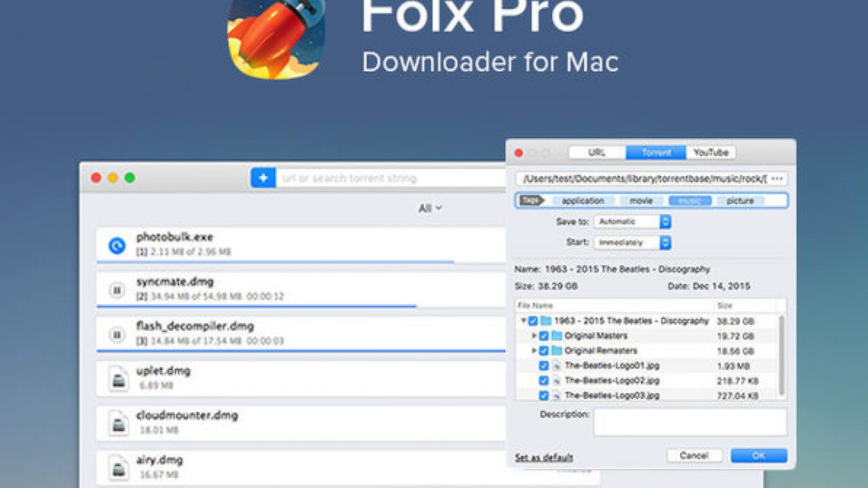The height and width of the screenshot is (488, 868).
Task: Click the pause icon for syncmate.dmg
Action: point(117,290)
